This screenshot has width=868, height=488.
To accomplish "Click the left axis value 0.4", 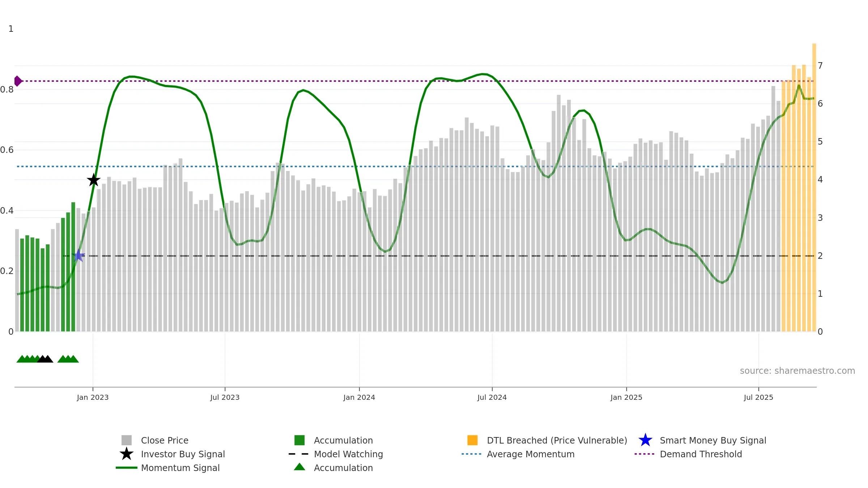I will [7, 211].
